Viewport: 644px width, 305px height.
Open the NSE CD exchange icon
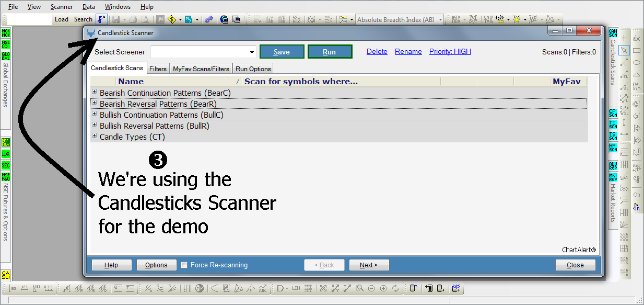pos(5,44)
